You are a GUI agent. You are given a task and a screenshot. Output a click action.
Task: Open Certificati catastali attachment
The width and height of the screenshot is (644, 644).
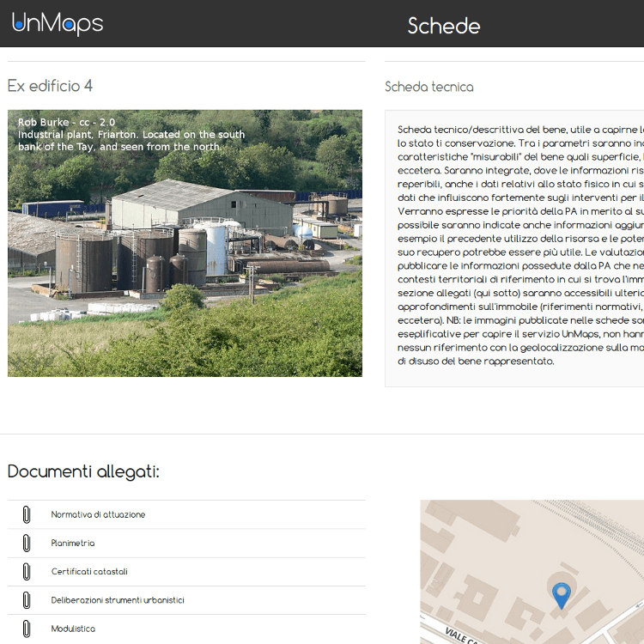89,572
